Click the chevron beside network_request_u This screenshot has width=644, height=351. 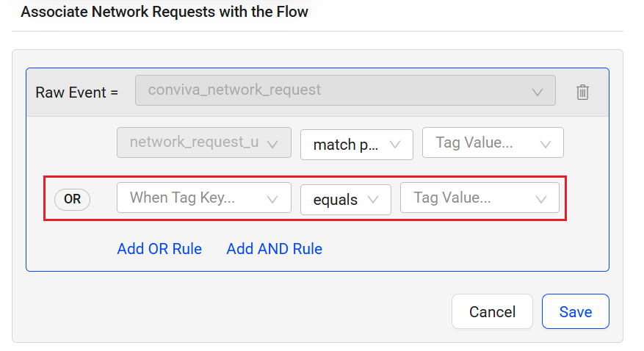(273, 144)
